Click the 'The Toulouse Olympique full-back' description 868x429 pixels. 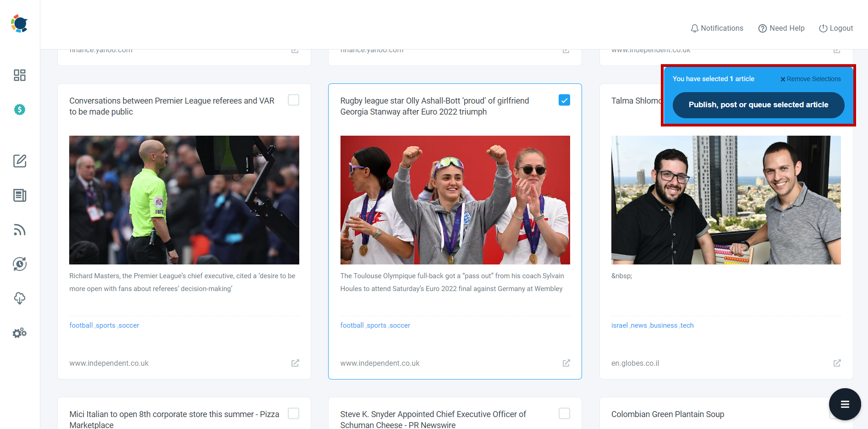point(452,282)
